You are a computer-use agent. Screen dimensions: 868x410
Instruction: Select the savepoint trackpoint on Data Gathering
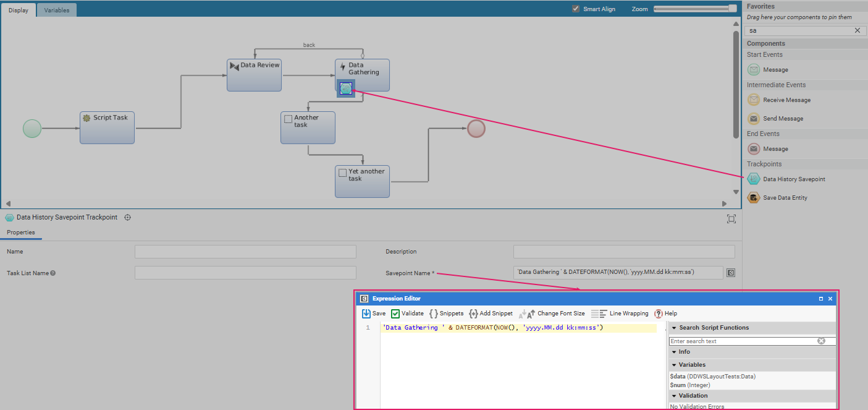tap(346, 88)
